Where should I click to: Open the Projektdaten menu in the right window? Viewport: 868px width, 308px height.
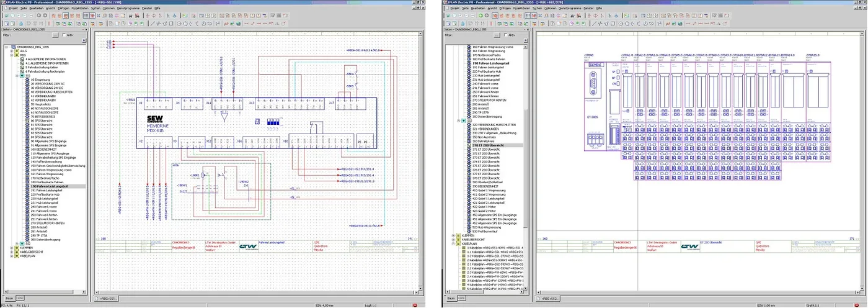(x=521, y=8)
